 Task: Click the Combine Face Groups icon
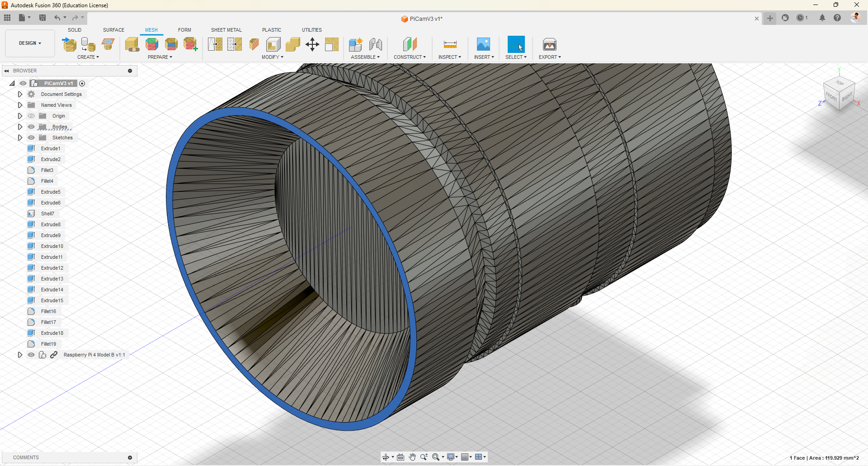coord(171,44)
